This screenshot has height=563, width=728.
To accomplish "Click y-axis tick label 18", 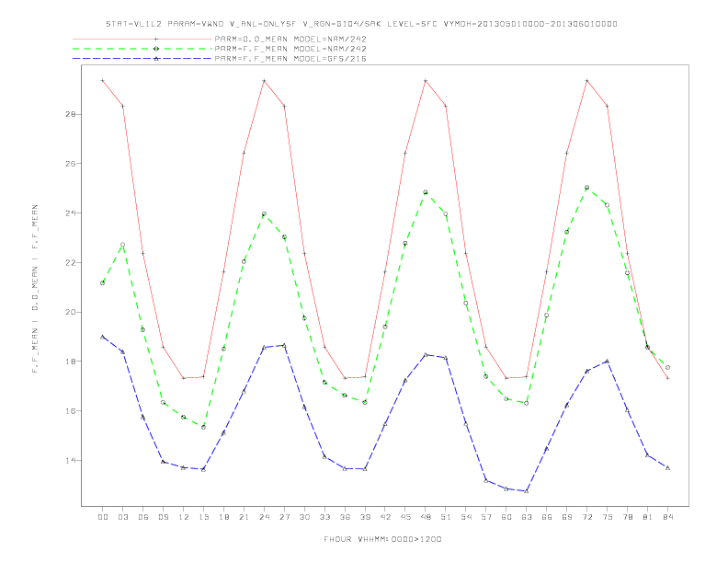I will 71,362.
